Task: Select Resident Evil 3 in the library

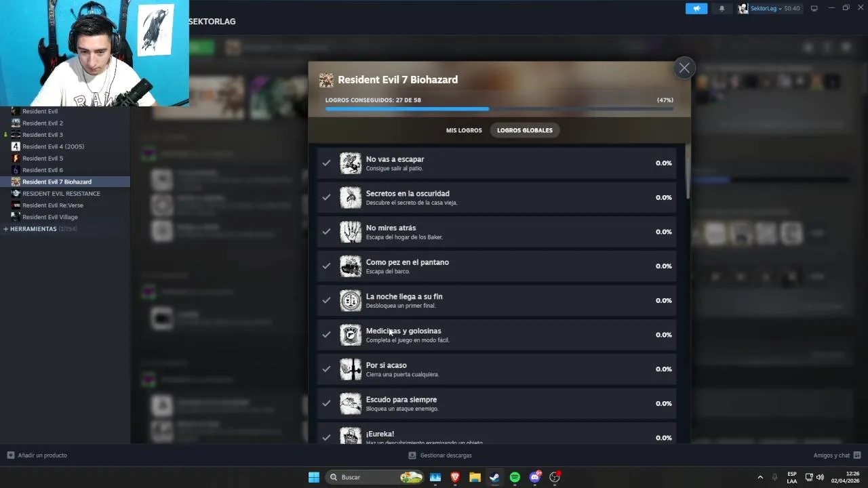Action: pos(43,135)
